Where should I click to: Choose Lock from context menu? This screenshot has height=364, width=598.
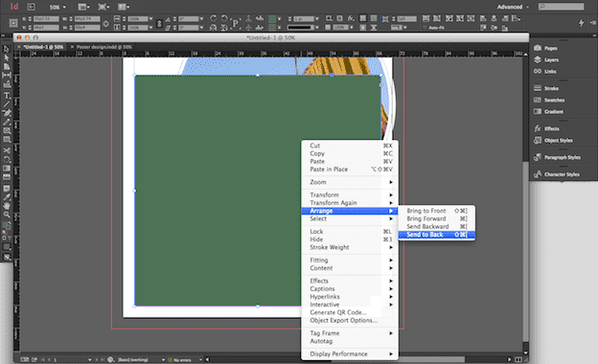[350, 232]
